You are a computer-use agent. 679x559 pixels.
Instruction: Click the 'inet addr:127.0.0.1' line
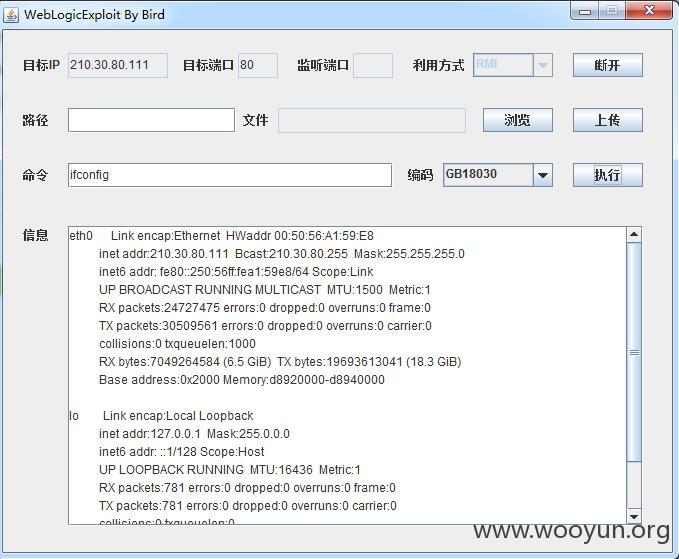(x=194, y=434)
